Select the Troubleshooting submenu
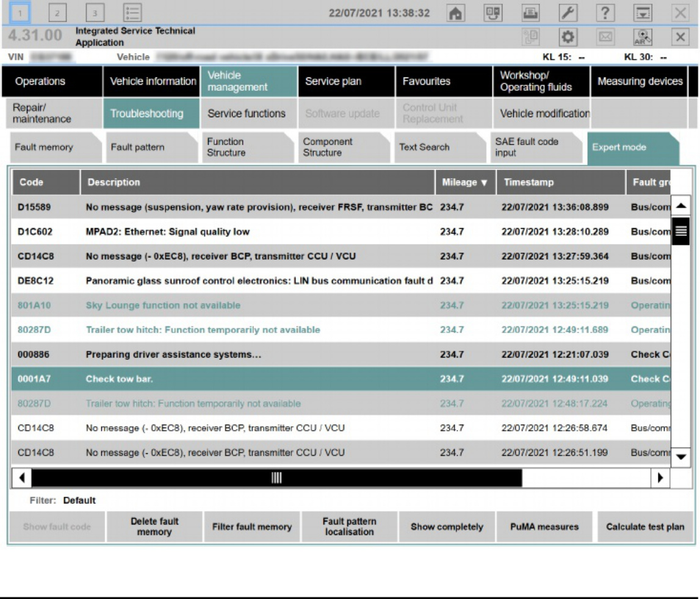The height and width of the screenshot is (599, 700). 151,113
